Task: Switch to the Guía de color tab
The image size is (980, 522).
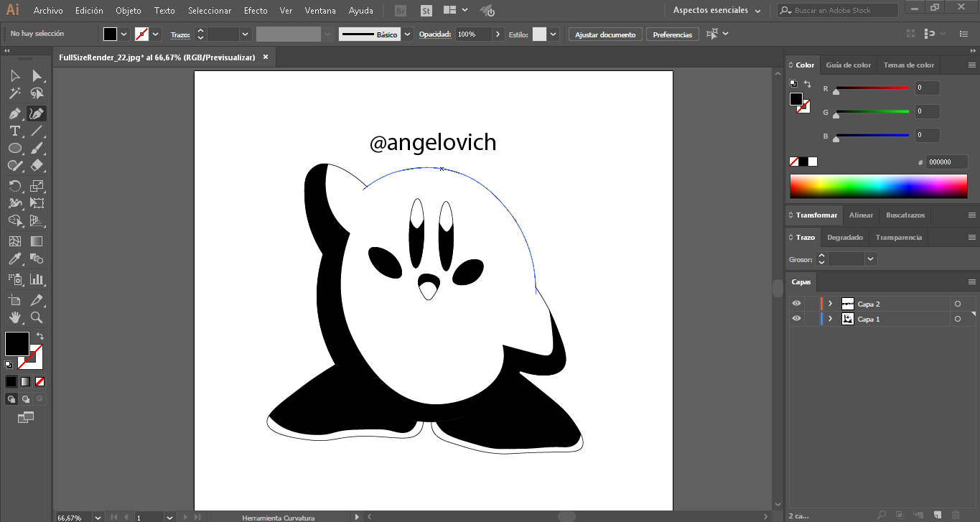Action: (x=848, y=65)
